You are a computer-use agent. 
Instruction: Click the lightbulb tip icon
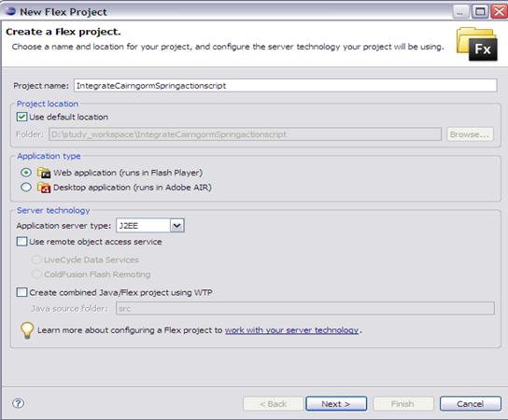[27, 330]
